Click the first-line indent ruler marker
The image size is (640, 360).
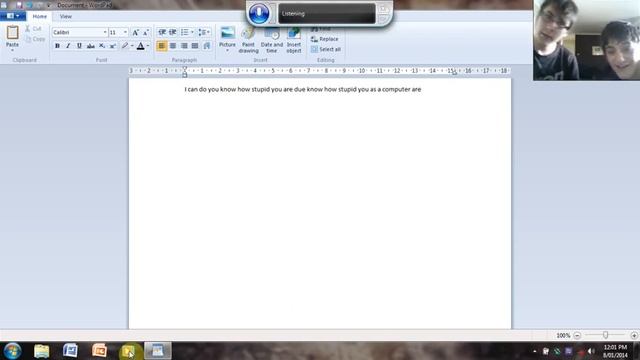[x=184, y=68]
